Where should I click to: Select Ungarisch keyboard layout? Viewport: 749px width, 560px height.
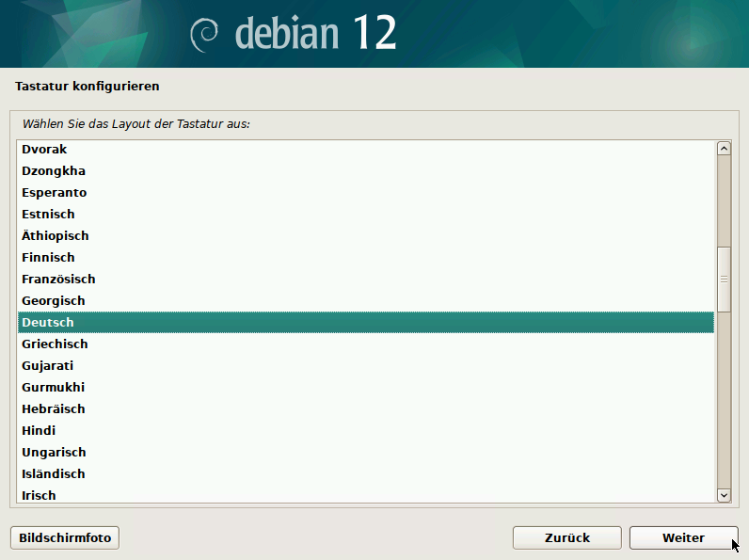(366, 452)
